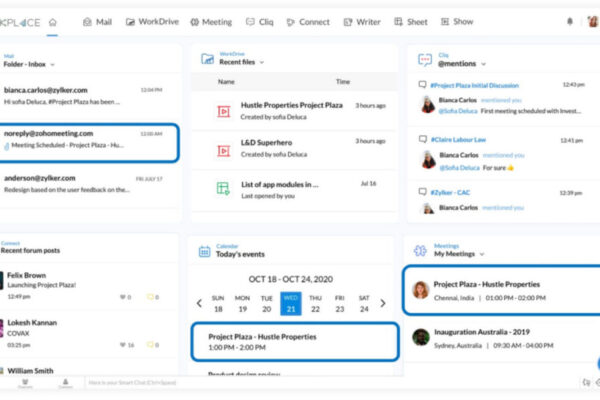
Task: Click attachment icon on Meeting Scheduled email
Action: pyautogui.click(x=7, y=146)
